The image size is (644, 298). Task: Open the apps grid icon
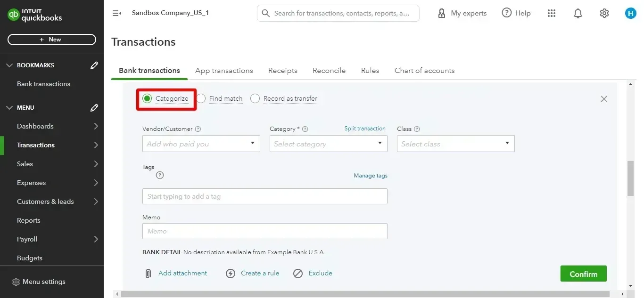coord(552,13)
